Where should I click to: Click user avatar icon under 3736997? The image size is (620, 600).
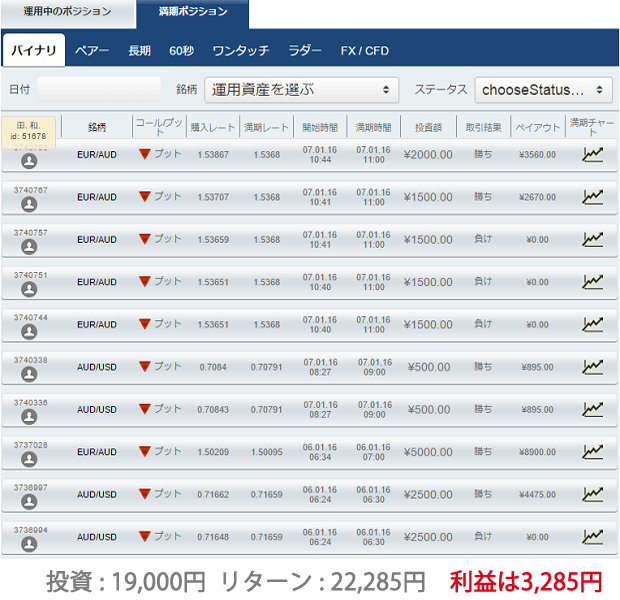coord(29,502)
